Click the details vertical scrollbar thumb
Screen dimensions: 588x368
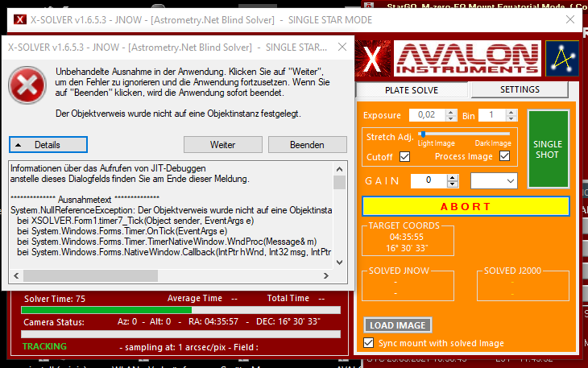(x=339, y=182)
